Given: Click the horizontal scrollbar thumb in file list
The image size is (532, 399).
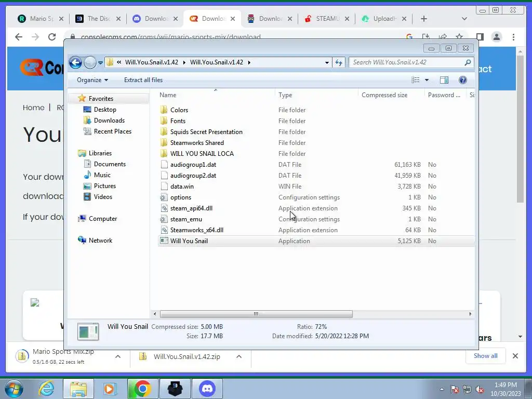Looking at the screenshot, I should click(x=256, y=314).
